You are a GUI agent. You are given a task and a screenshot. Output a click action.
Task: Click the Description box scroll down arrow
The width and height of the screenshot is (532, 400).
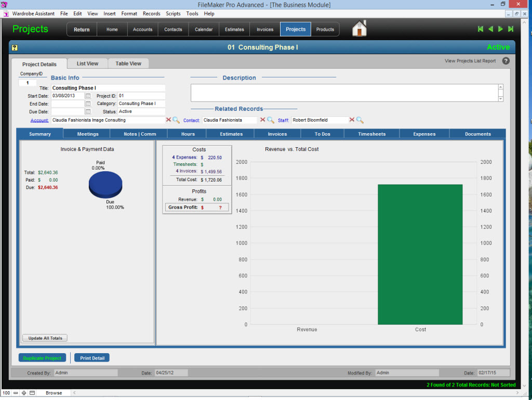[x=500, y=99]
